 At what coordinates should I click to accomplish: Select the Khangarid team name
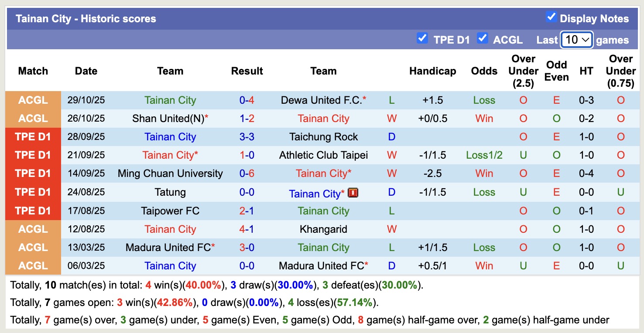323,229
